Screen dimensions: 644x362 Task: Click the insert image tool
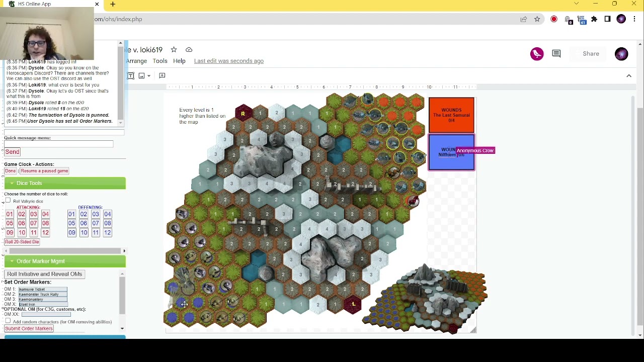pyautogui.click(x=142, y=76)
